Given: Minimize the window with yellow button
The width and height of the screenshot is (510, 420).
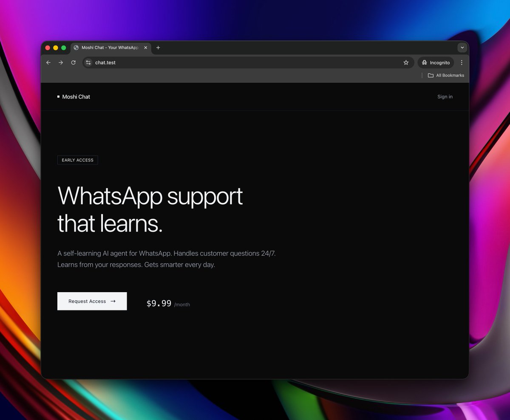Looking at the screenshot, I should tap(56, 48).
